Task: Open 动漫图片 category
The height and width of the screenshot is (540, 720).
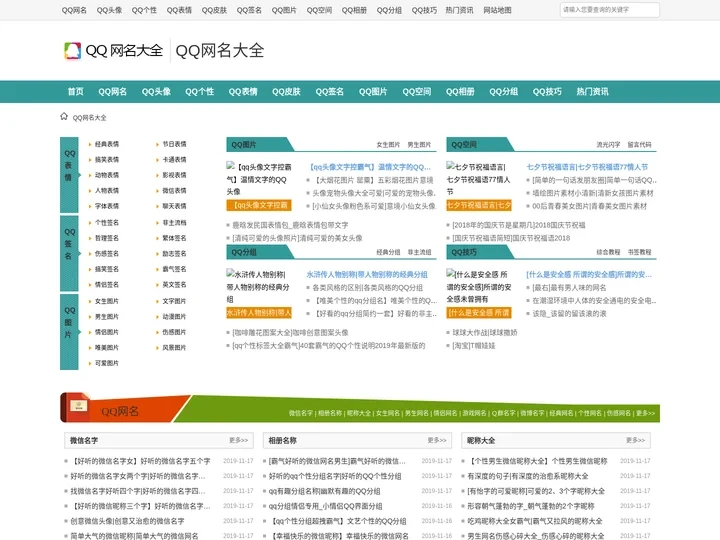Action: pos(174,317)
